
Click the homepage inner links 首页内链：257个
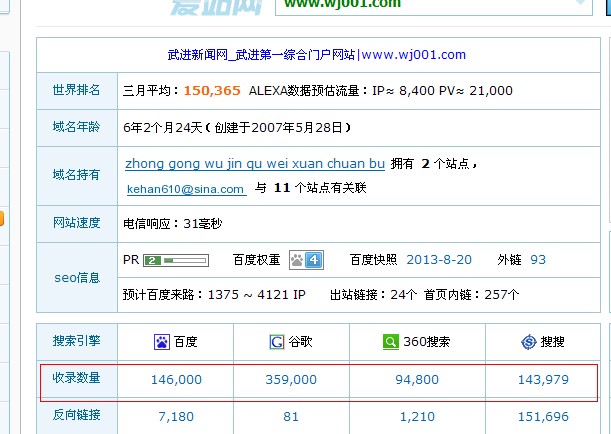(471, 295)
